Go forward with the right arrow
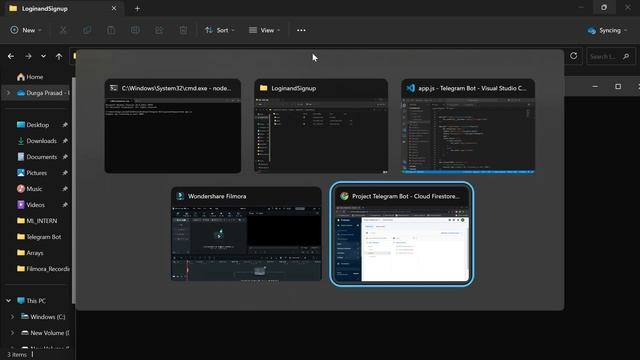The image size is (640, 360). [x=28, y=56]
